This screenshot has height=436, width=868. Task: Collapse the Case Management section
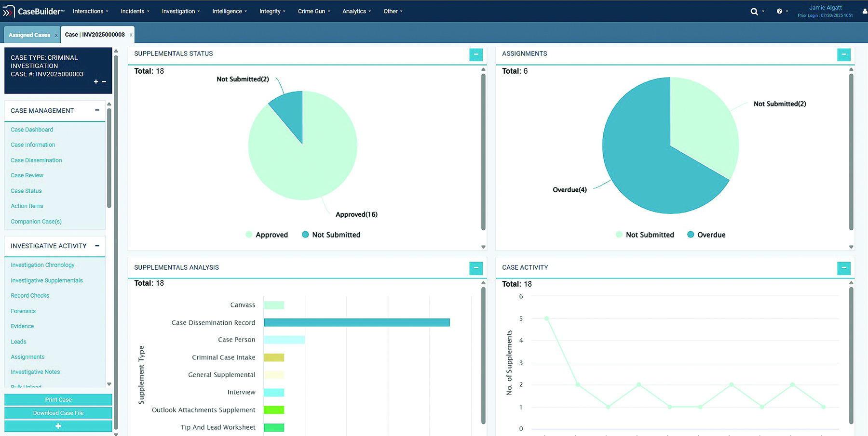tap(97, 110)
